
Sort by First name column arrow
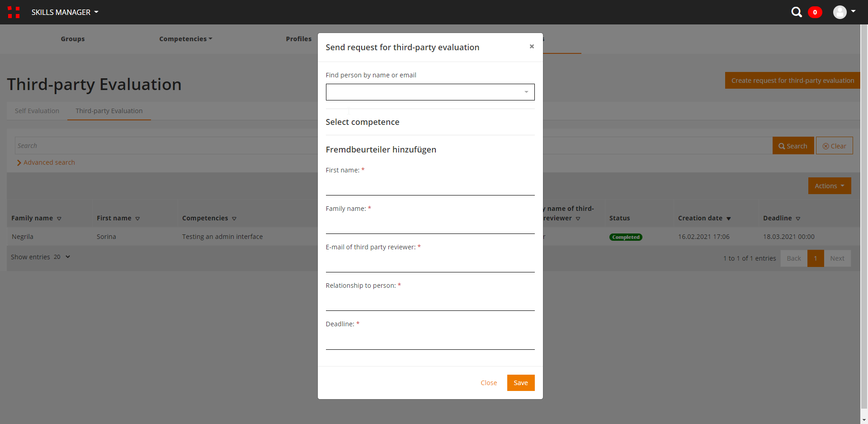tap(137, 219)
